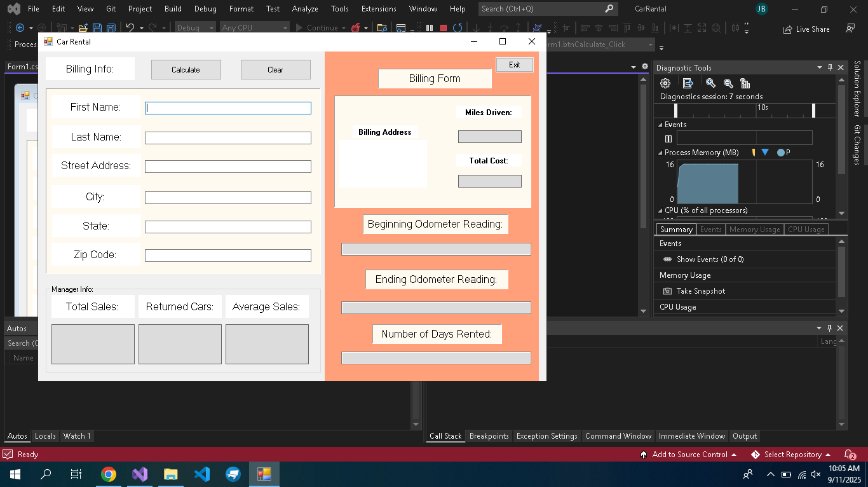The height and width of the screenshot is (487, 868).
Task: Click the Restart debugging icon
Action: pos(457,28)
